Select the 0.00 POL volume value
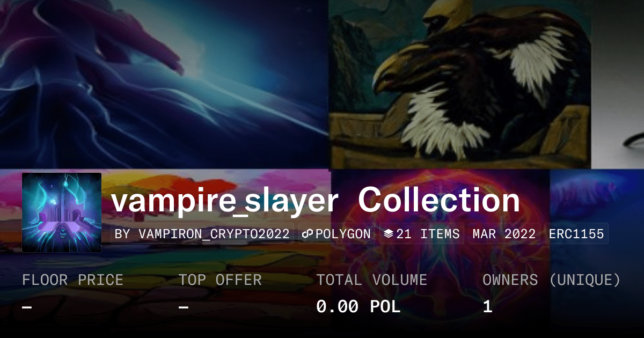Image resolution: width=644 pixels, height=338 pixels. 358,307
